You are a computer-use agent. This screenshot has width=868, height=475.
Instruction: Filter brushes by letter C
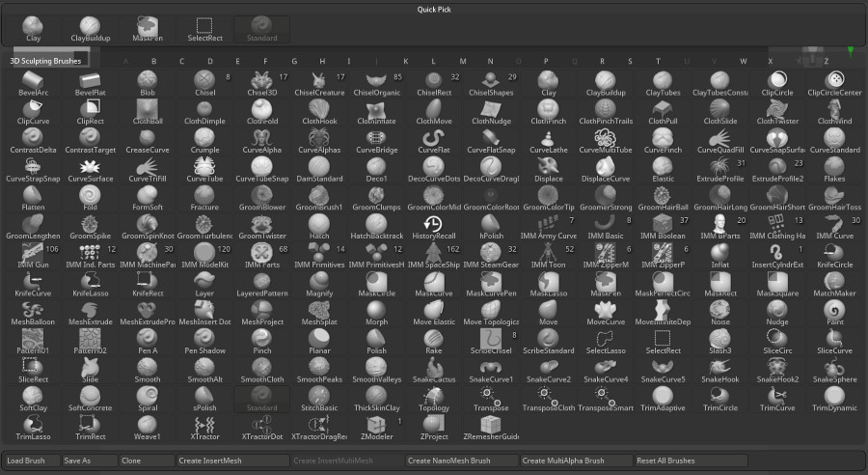click(x=181, y=61)
